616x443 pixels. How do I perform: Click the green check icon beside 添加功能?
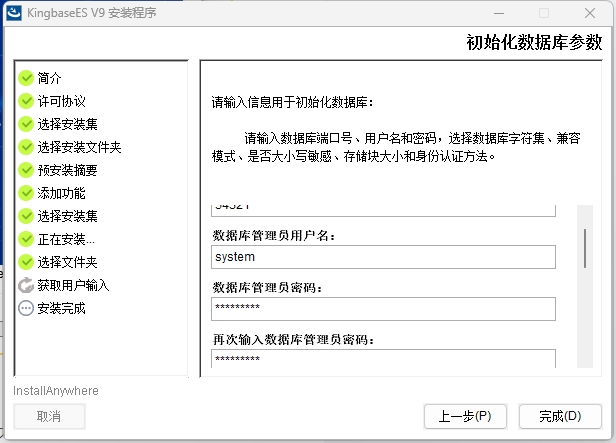[26, 193]
